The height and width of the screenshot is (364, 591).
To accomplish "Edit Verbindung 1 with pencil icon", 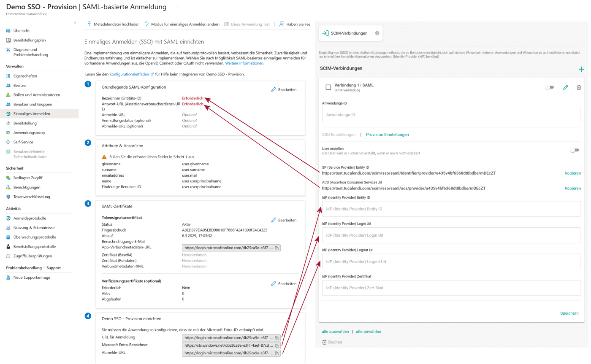I will point(566,87).
